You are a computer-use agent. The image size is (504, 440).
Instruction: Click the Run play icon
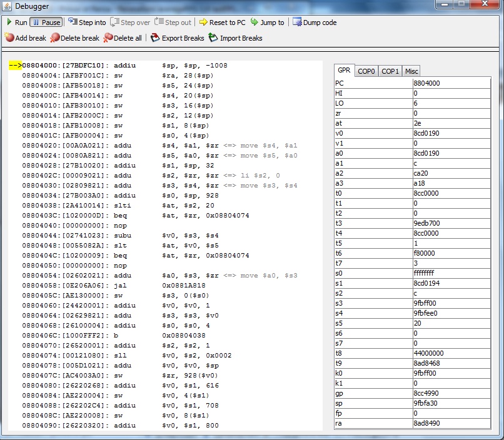(x=9, y=22)
